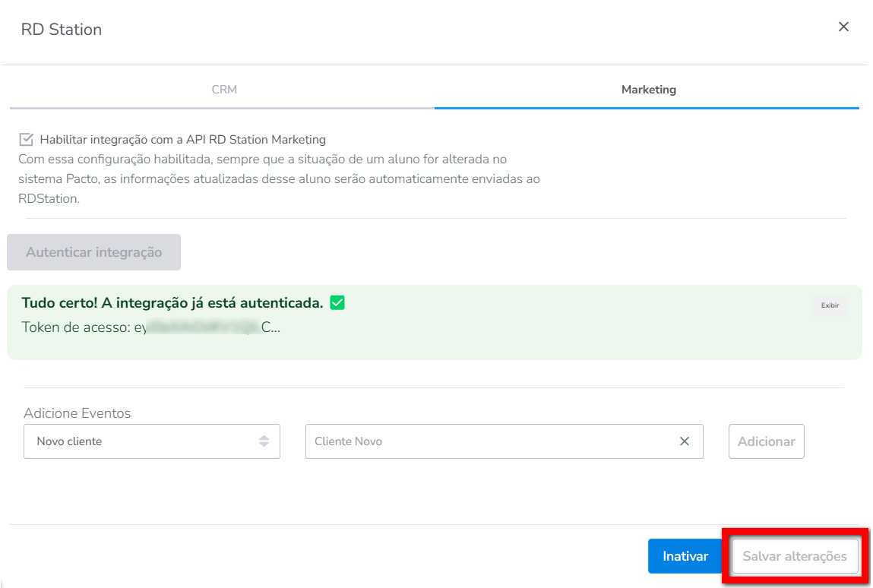Click the Habilitar integração label text
Screen dimensions: 873x588
(182, 140)
